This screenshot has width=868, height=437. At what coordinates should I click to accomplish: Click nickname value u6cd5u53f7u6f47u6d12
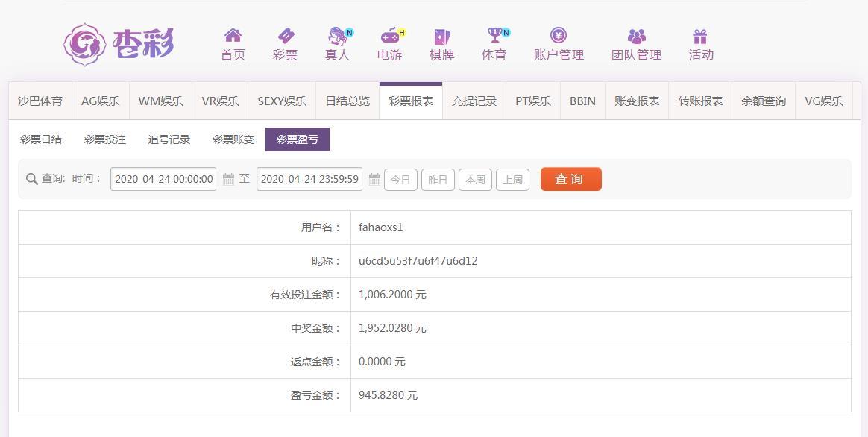[x=418, y=261]
